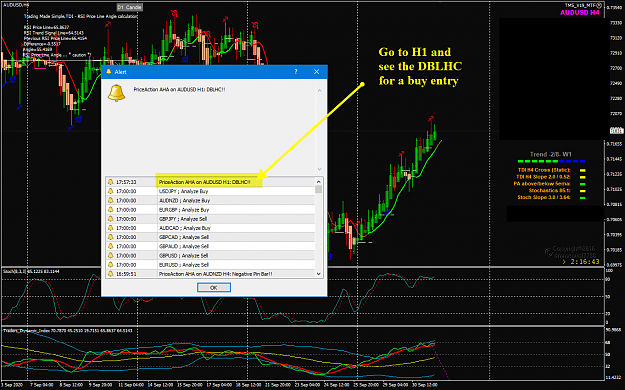This screenshot has height=390, width=625.
Task: Select the 'AUDCAD ; Analyze Buy' alert row
Action: tap(210, 228)
